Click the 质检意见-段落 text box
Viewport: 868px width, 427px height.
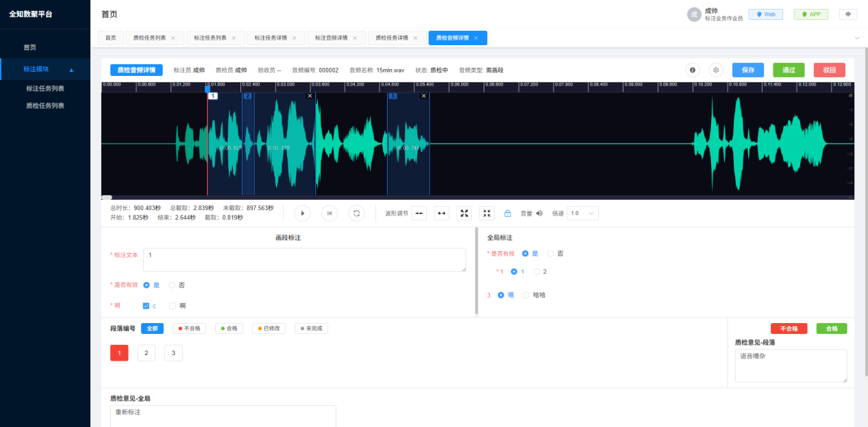click(791, 366)
